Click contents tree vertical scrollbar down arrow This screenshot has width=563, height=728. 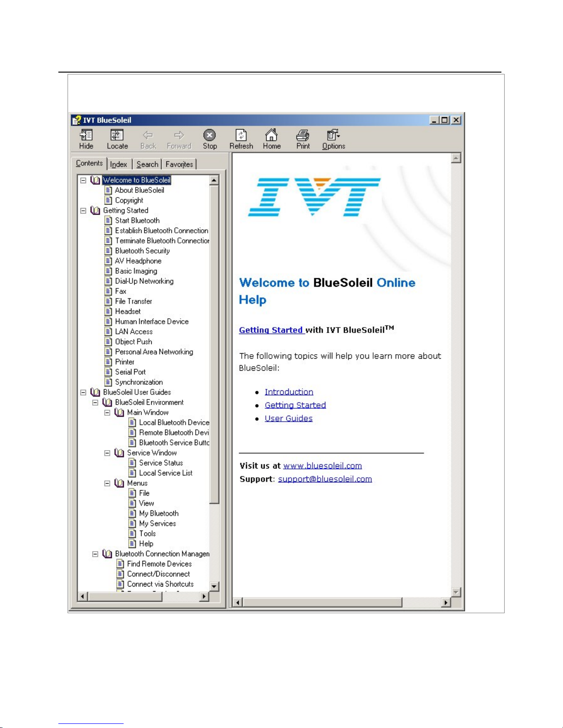point(214,587)
